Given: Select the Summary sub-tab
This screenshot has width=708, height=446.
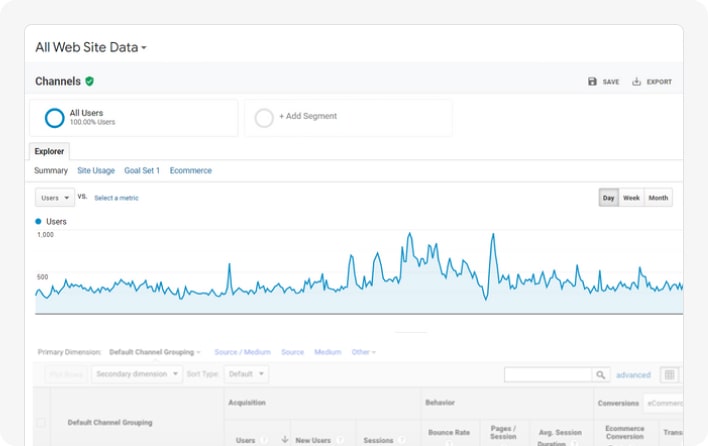Looking at the screenshot, I should click(x=51, y=171).
